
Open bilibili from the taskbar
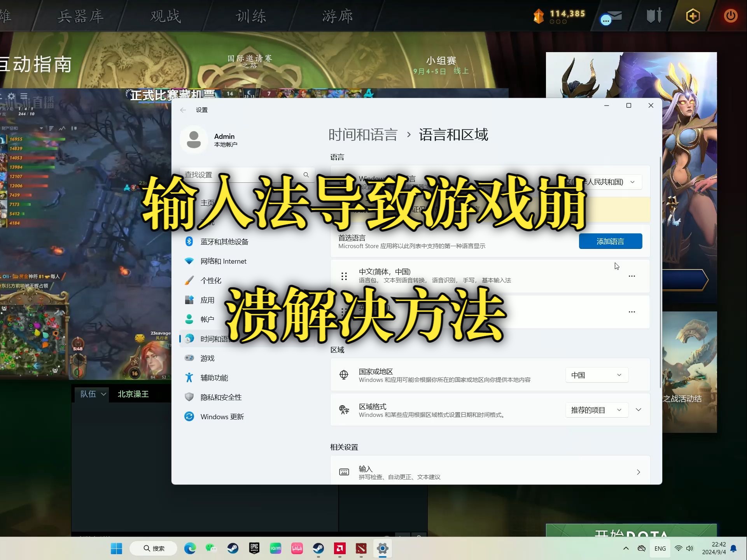[x=297, y=548]
